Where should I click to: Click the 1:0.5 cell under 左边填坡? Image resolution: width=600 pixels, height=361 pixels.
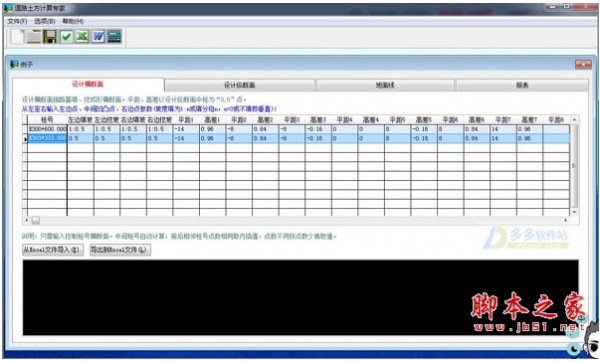[x=80, y=129]
